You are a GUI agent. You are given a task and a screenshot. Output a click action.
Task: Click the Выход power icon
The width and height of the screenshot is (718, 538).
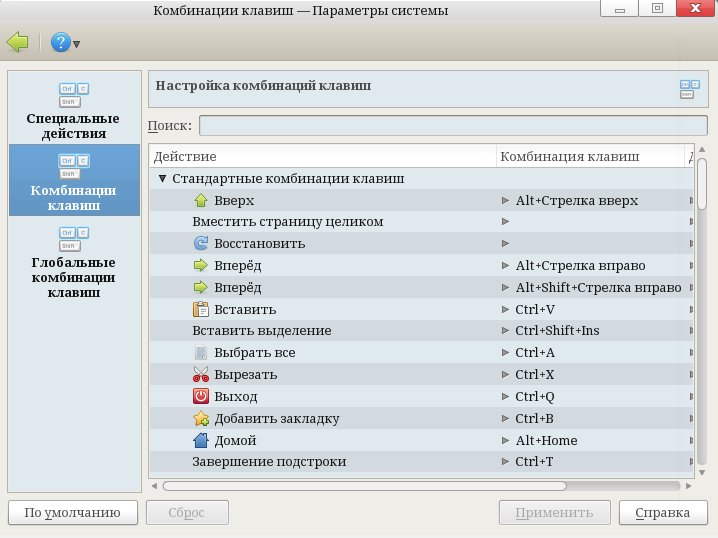pyautogui.click(x=201, y=396)
